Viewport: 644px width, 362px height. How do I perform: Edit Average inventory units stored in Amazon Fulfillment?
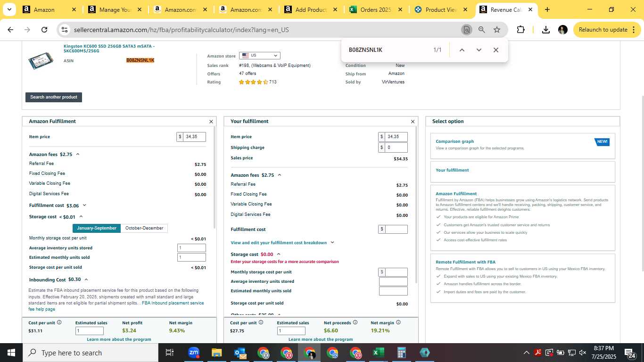coord(191,248)
